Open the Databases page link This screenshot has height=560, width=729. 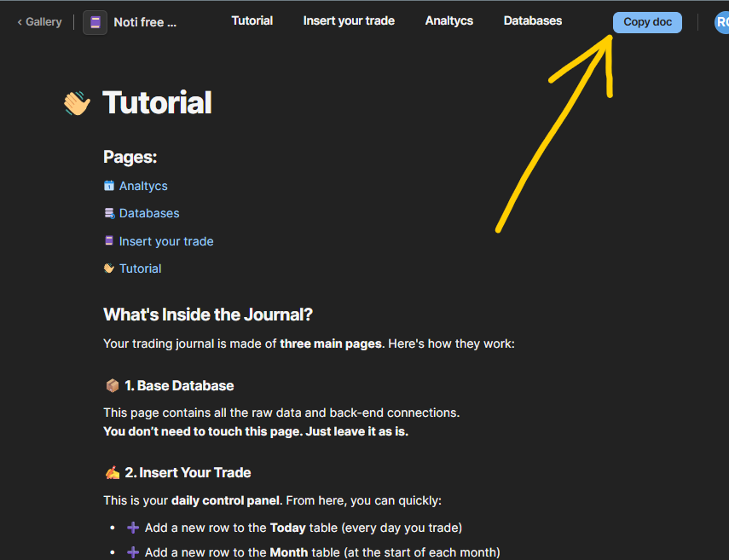coord(149,213)
